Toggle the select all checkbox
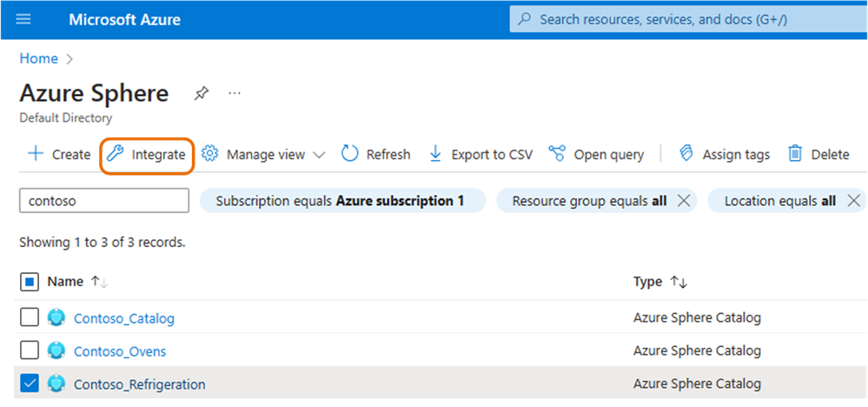Viewport: 868px width, 407px height. click(30, 283)
